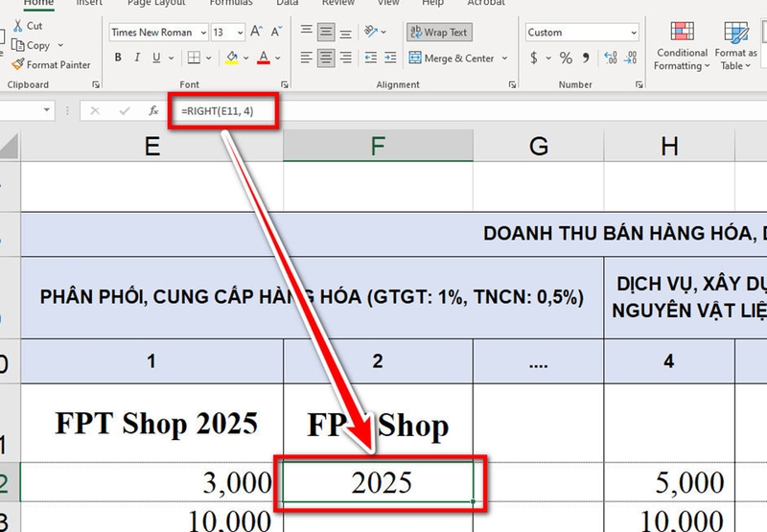Image resolution: width=767 pixels, height=532 pixels.
Task: Click the Insert Function fx icon
Action: pos(153,111)
